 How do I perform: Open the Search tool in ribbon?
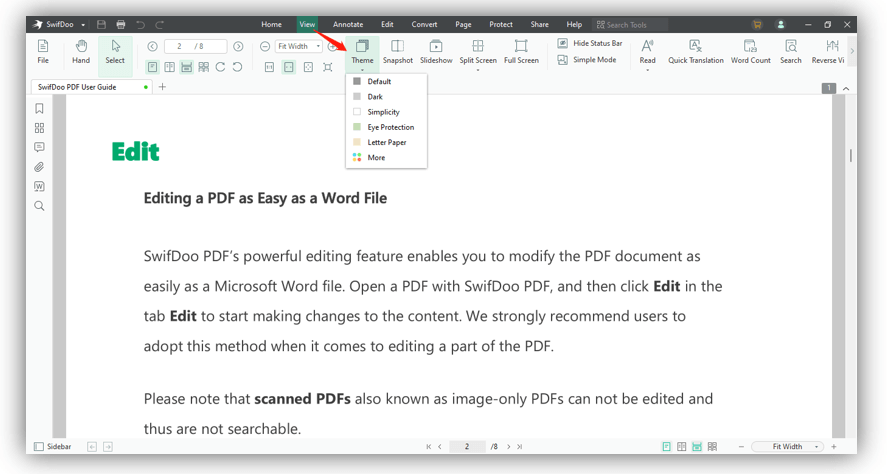point(791,51)
